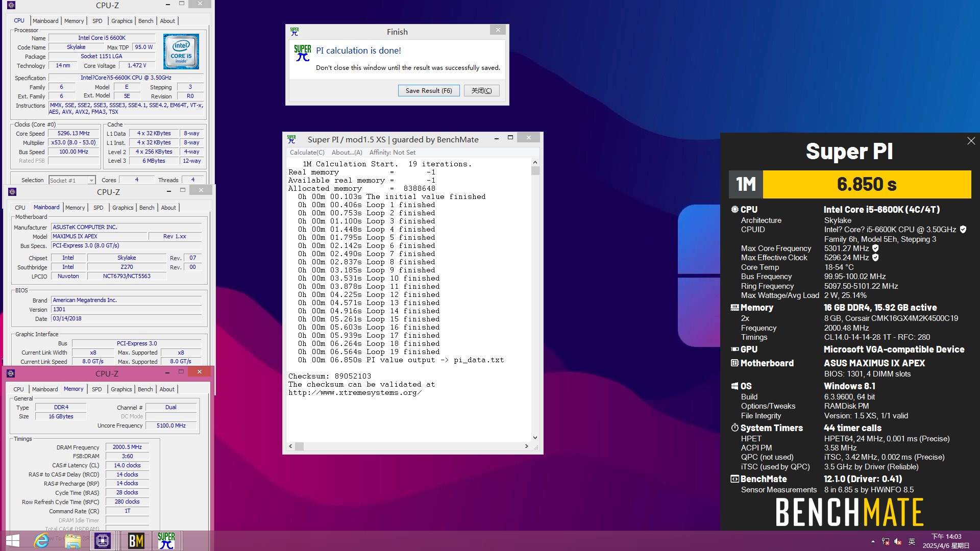
Task: Click scroll down arrow in Super PI log
Action: (x=535, y=438)
